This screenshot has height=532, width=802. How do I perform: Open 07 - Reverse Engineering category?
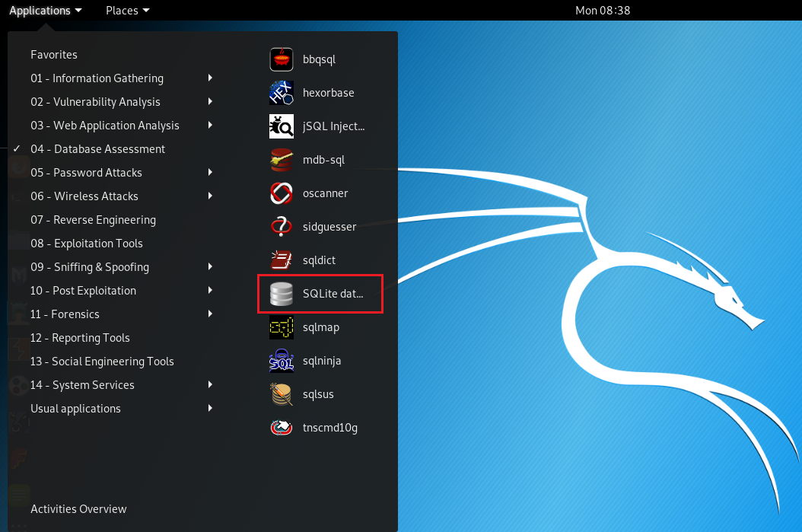(93, 220)
